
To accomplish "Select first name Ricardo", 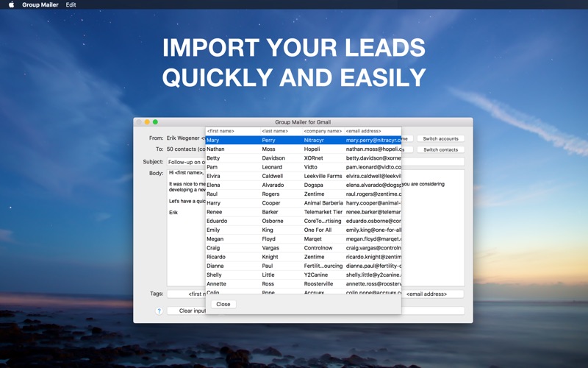I will [216, 257].
